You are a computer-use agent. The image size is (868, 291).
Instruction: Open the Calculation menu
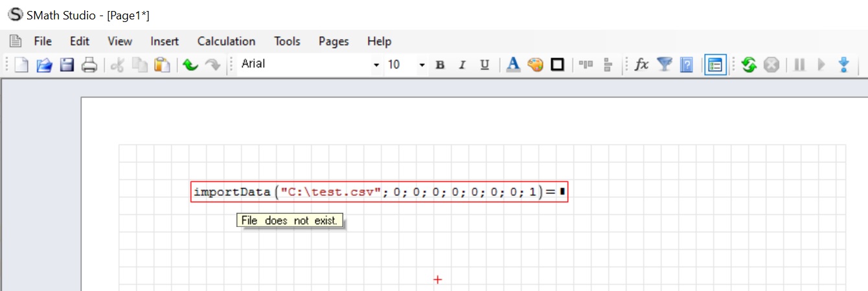[226, 41]
